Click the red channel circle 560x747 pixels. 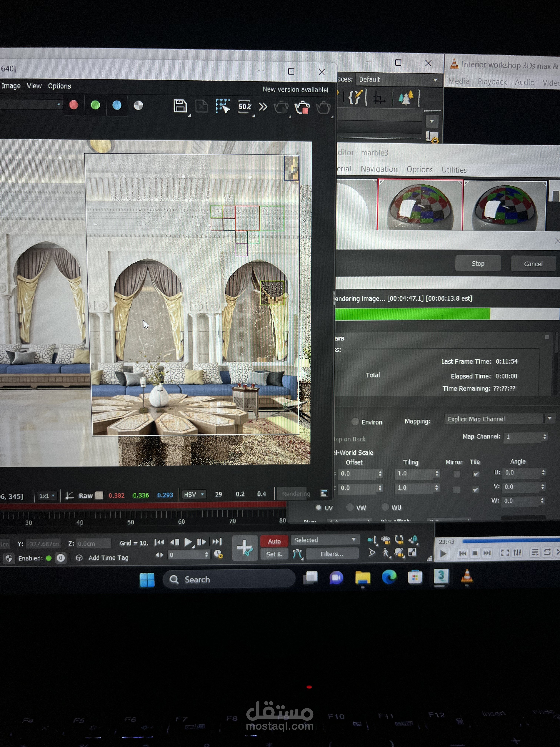74,105
